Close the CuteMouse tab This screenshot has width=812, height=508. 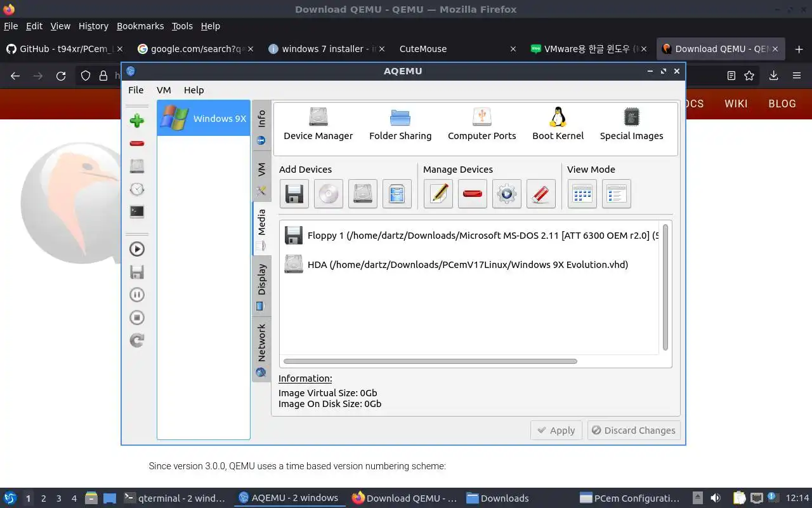tap(513, 49)
